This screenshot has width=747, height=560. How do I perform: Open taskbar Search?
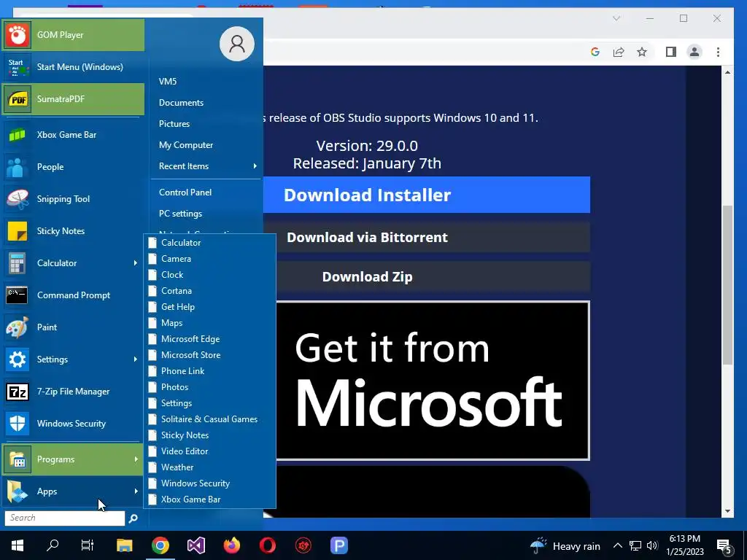tap(53, 545)
